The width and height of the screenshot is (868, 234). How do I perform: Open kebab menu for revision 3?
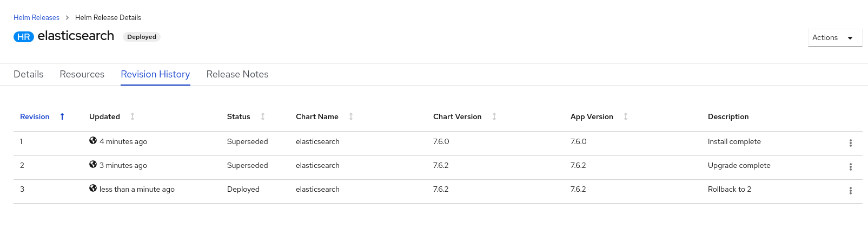[x=850, y=191]
